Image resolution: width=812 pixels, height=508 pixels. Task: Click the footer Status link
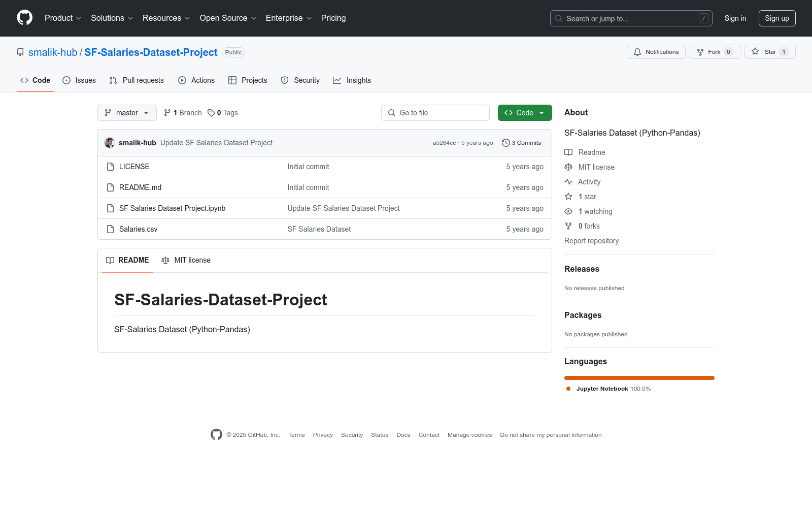click(380, 435)
